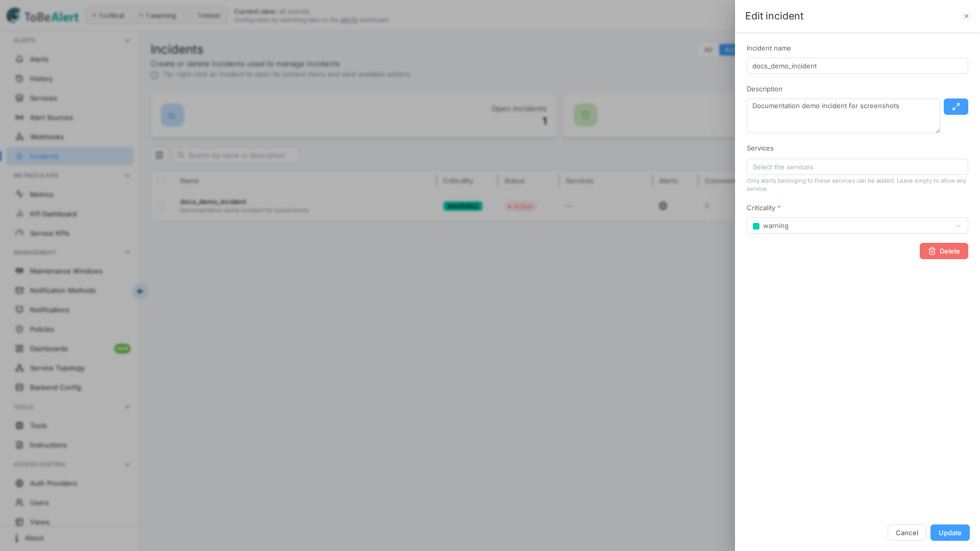
Task: Click the 1 warning status filter
Action: click(x=158, y=16)
